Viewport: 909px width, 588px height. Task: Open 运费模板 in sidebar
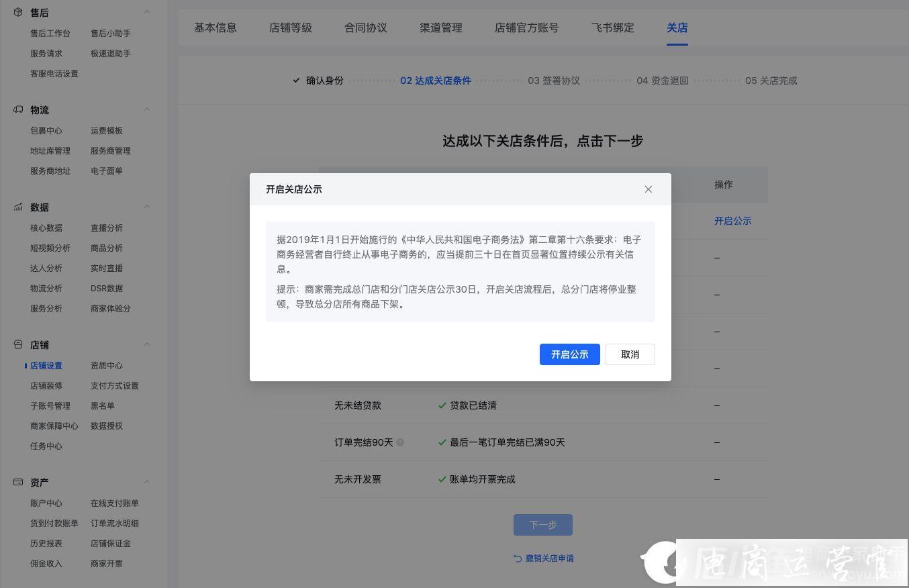107,130
